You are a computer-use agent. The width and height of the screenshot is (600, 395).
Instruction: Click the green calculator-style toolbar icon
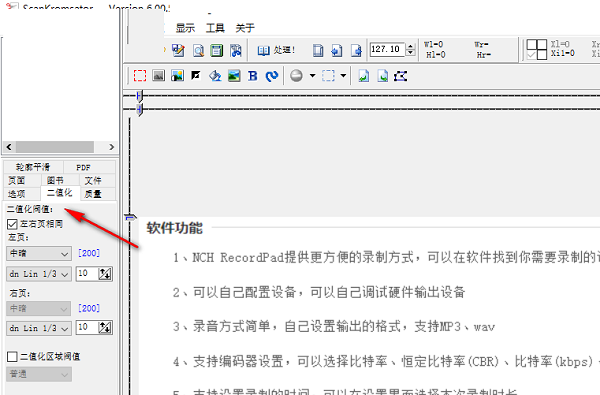click(x=217, y=50)
